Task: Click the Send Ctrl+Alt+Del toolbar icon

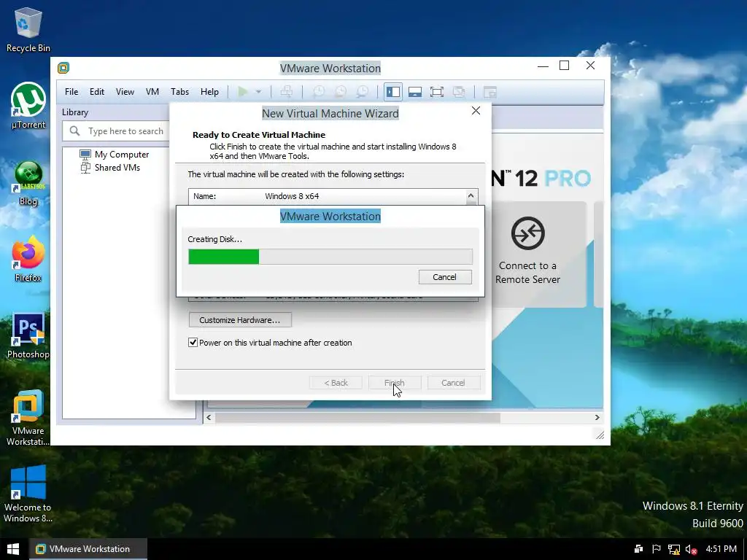Action: click(x=286, y=91)
